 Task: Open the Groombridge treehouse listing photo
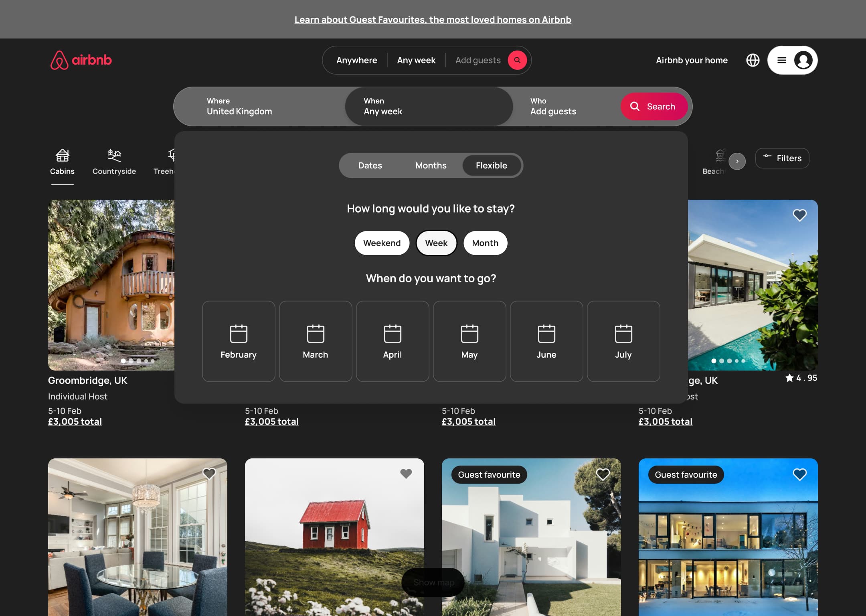coord(111,285)
